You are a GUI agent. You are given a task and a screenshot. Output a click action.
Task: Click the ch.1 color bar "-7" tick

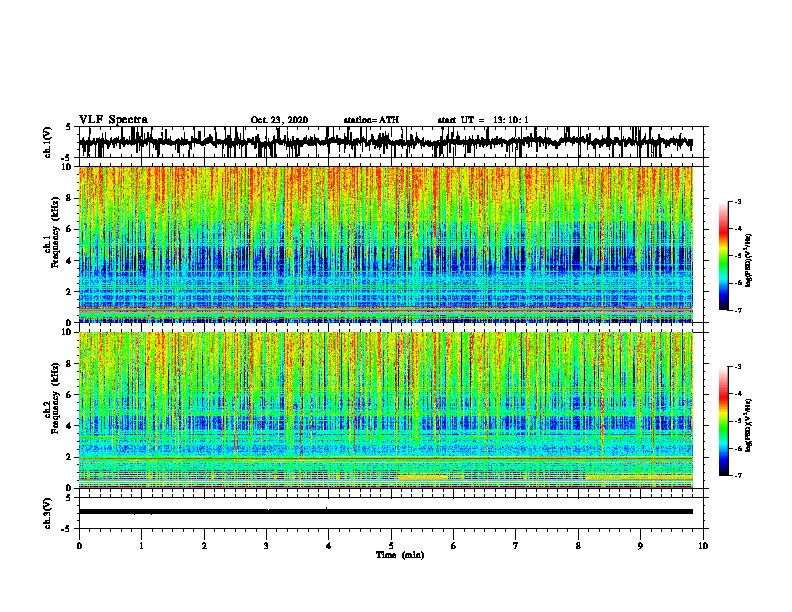(737, 310)
